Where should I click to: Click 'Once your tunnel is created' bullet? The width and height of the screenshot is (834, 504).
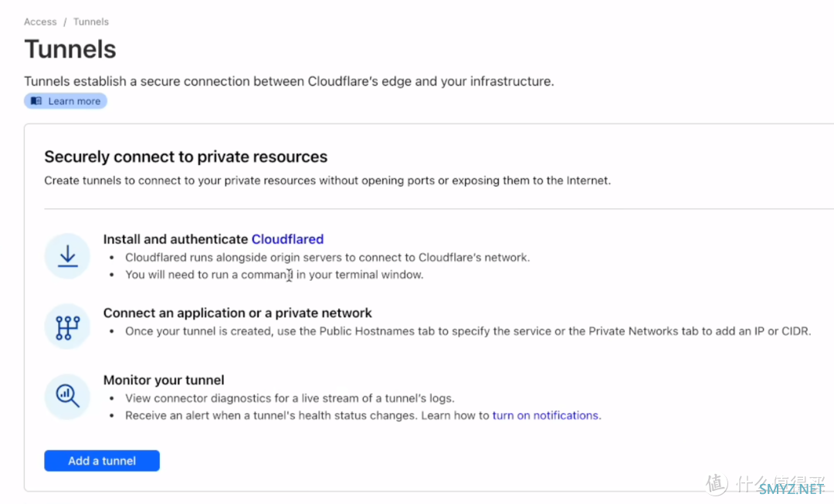(x=468, y=331)
